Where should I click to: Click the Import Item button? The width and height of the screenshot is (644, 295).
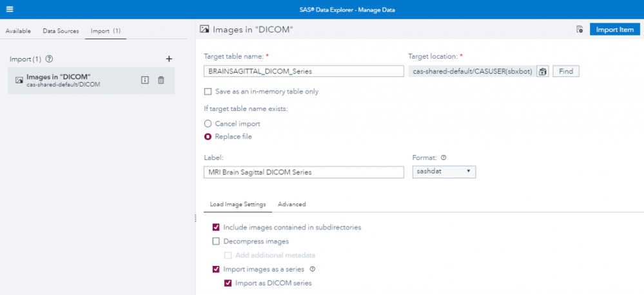[614, 30]
